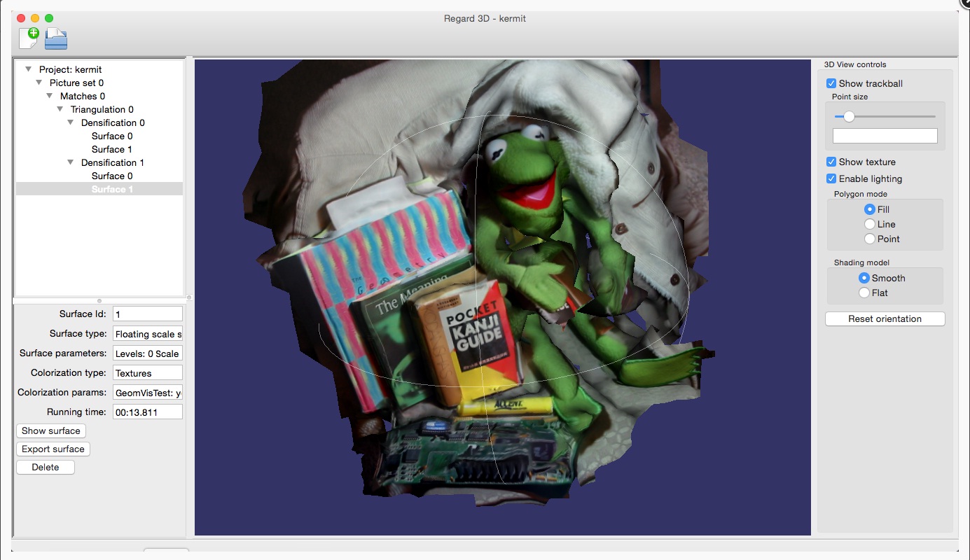970x560 pixels.
Task: Select the Densification 1 label in the tree
Action: pos(113,162)
